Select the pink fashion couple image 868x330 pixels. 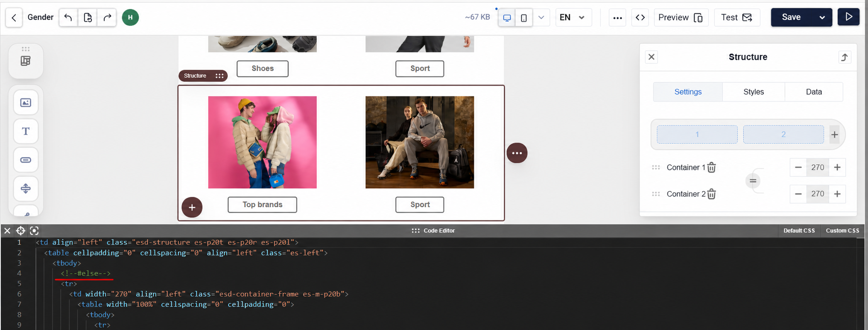tap(263, 142)
